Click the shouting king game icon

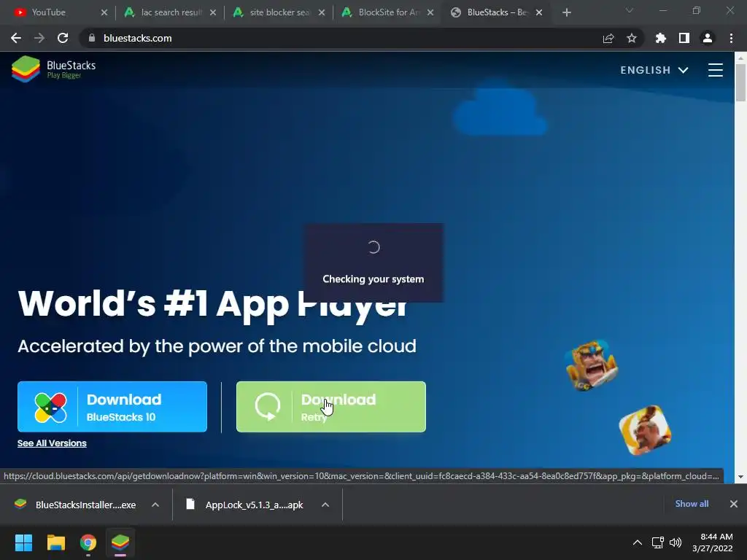(591, 366)
